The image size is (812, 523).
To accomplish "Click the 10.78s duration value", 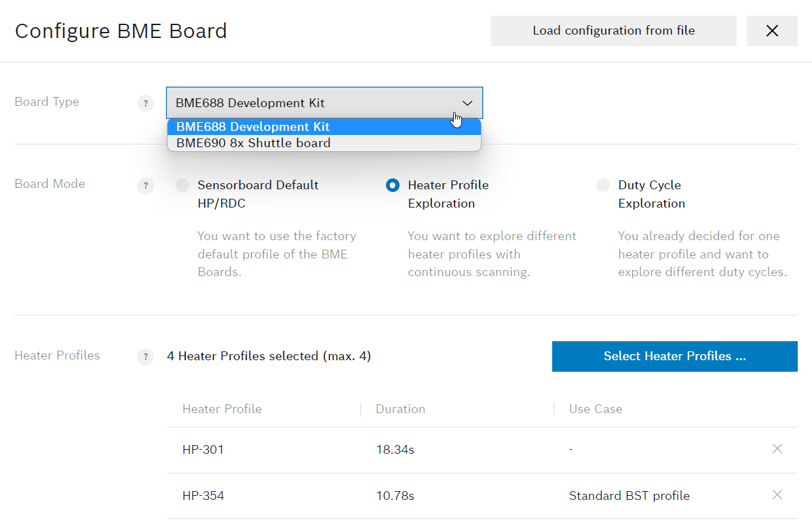I will [x=395, y=496].
